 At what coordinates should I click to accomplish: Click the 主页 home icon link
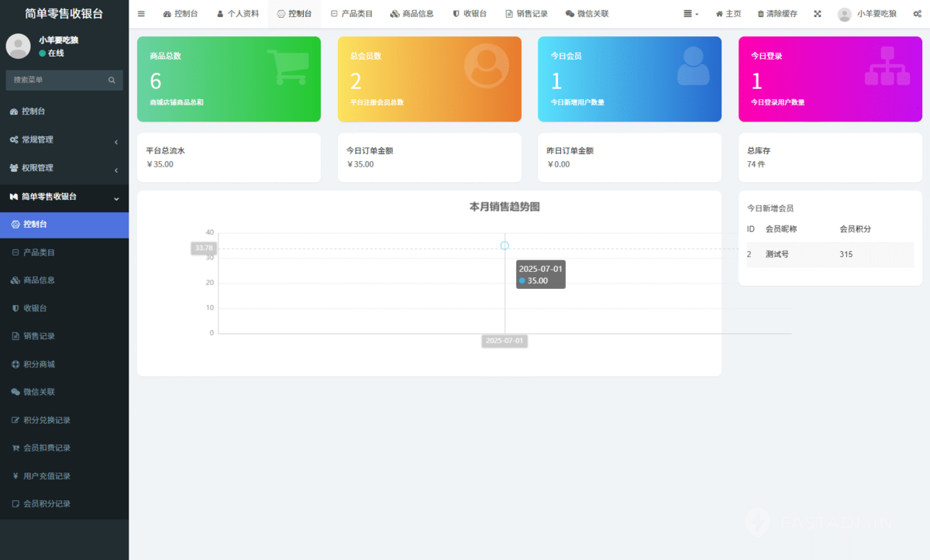click(728, 14)
